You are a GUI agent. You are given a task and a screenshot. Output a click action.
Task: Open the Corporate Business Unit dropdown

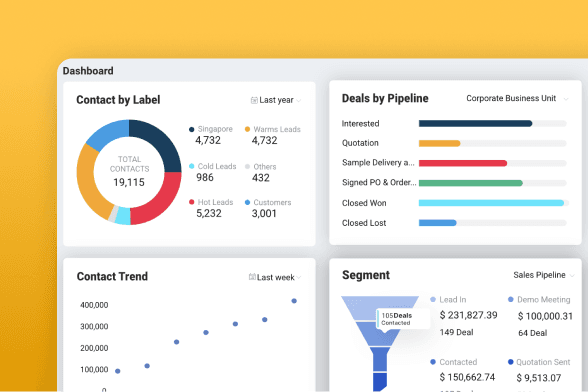(517, 98)
